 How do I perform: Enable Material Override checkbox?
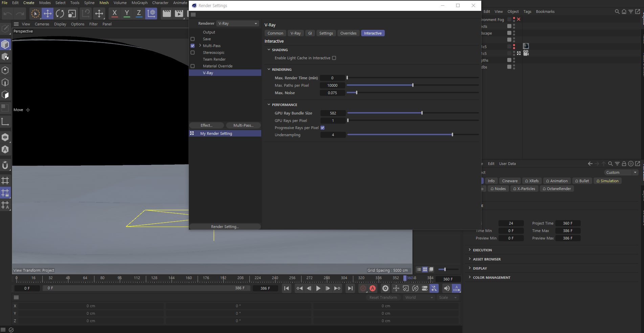tap(193, 66)
